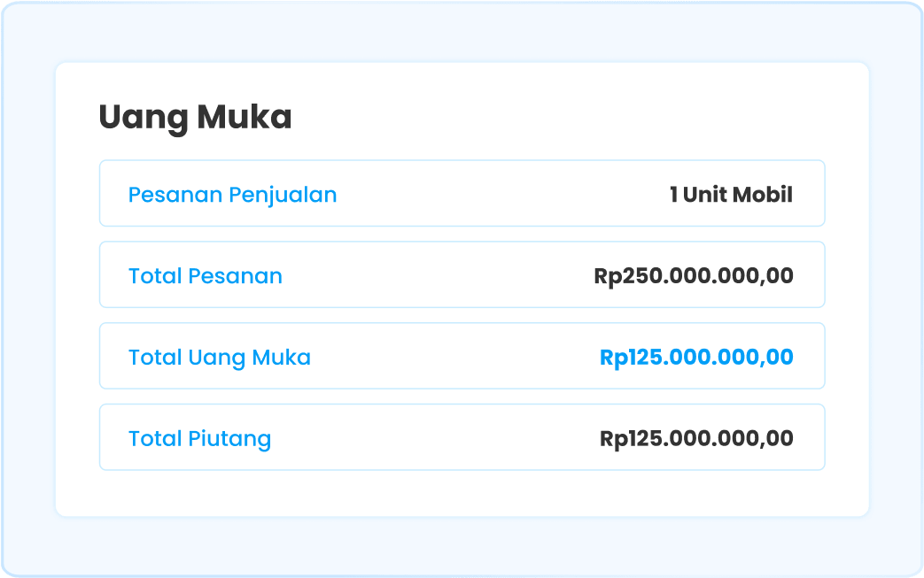
Task: Click the light blue background outside the card
Action: pos(461,547)
